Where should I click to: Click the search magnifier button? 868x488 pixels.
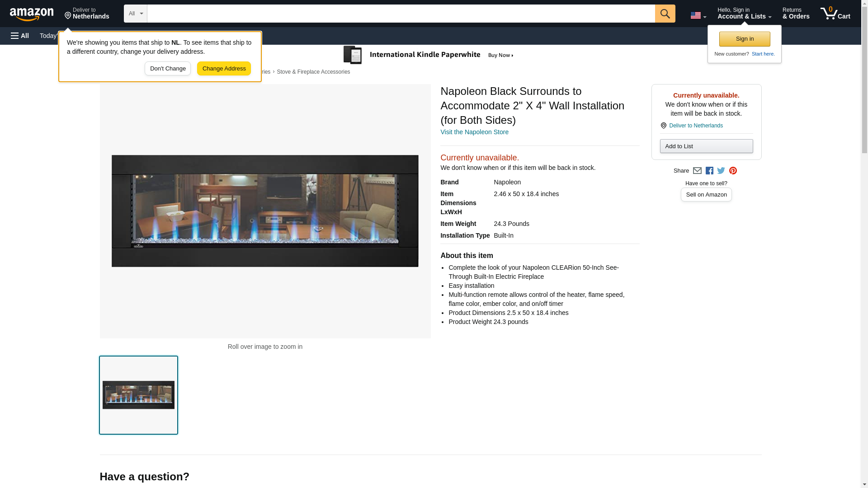pos(665,14)
